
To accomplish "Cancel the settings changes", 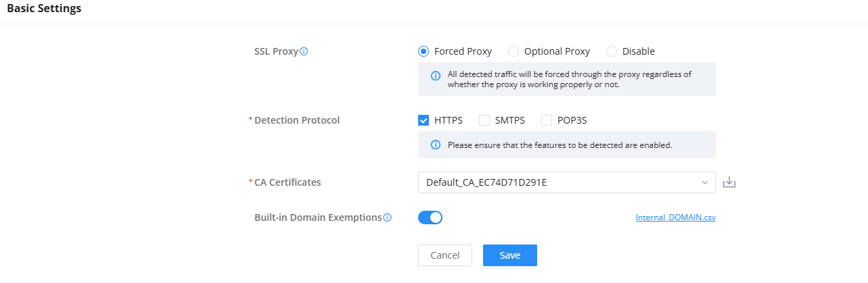I will click(445, 255).
